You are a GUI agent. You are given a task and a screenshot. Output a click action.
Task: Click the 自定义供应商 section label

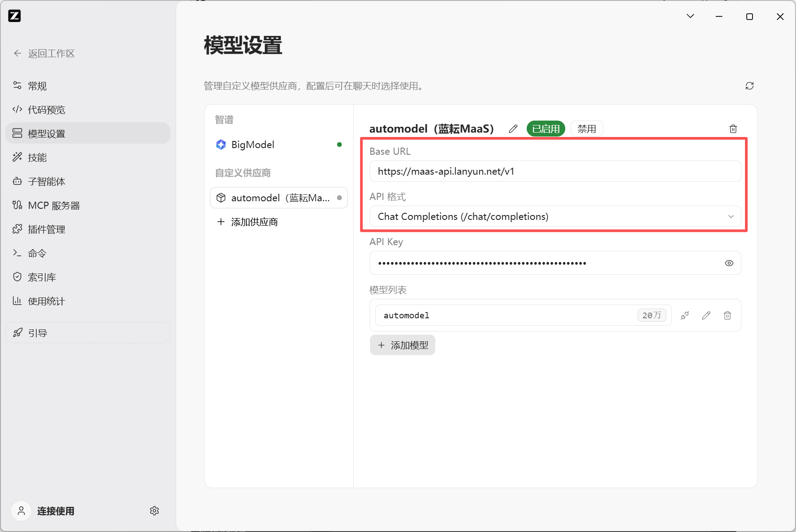243,173
